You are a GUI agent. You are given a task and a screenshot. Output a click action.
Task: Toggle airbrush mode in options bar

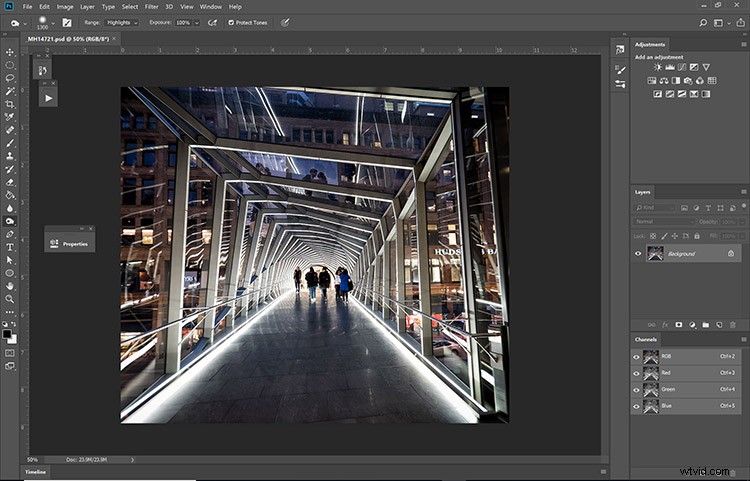point(212,22)
